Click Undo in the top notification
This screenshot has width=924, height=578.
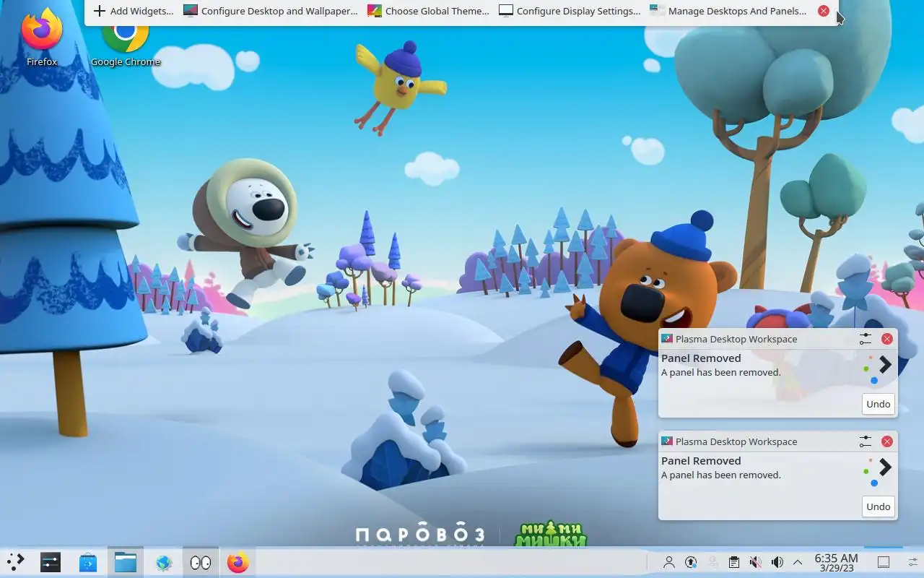(878, 404)
